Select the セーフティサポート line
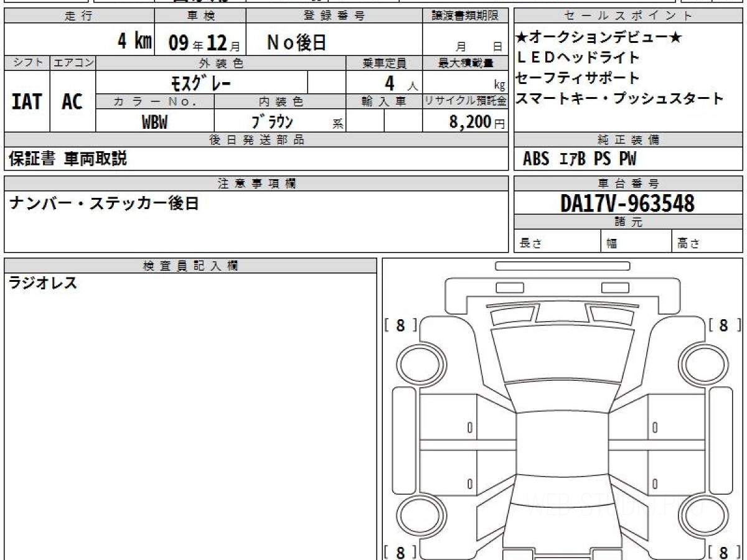 (x=578, y=78)
